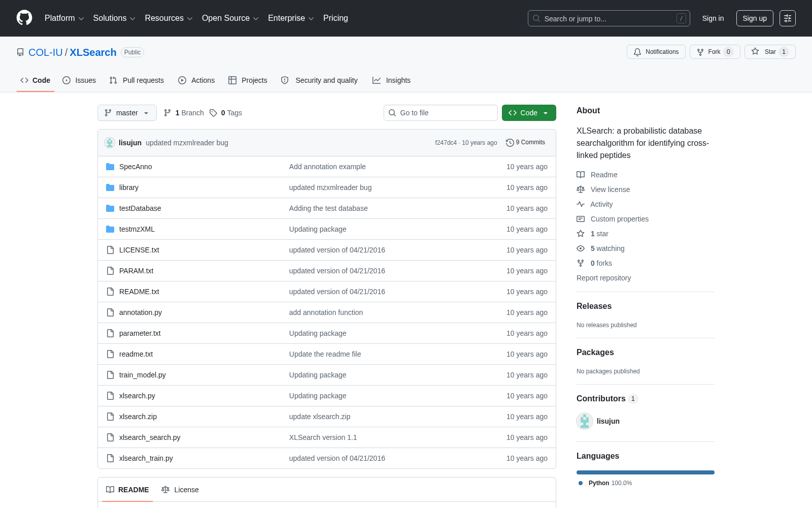
Task: Click the Readme book icon in About
Action: (x=581, y=175)
